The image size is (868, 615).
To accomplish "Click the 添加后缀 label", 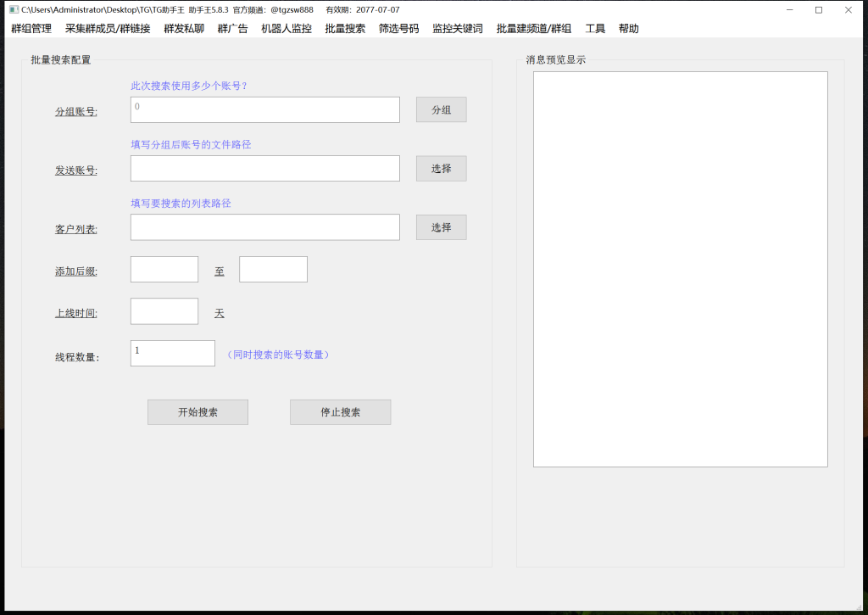I will [76, 271].
